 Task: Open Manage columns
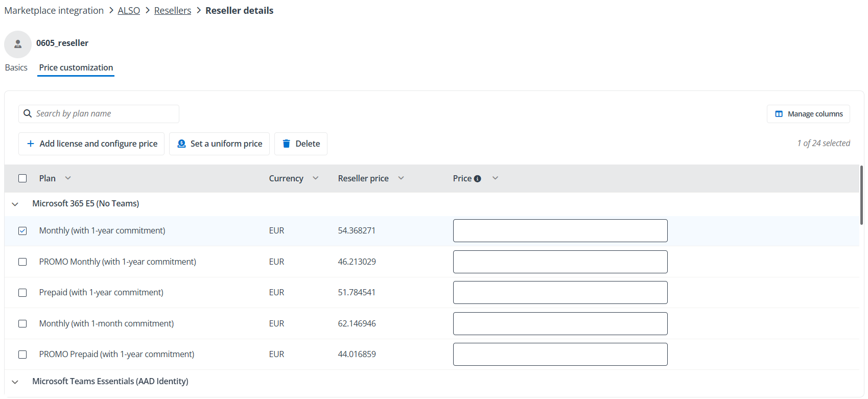coord(808,114)
